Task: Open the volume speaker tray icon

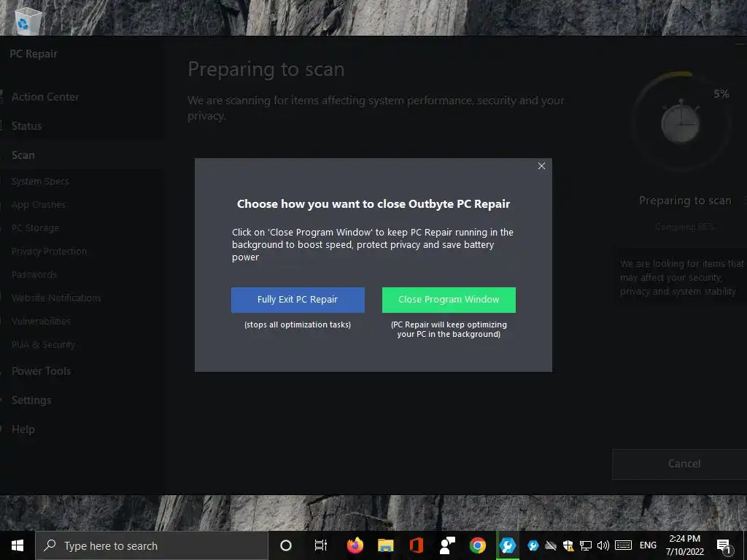Action: [603, 545]
